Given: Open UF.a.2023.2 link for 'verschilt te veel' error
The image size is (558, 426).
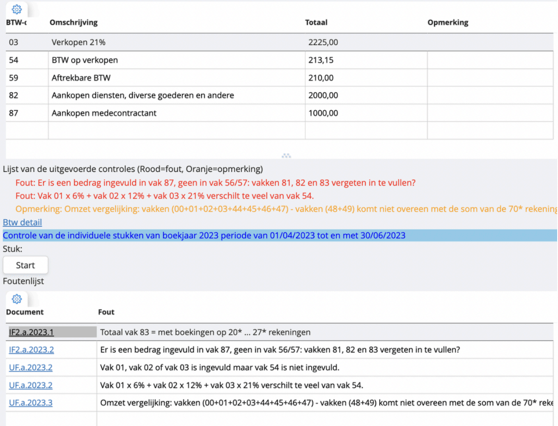Looking at the screenshot, I should point(31,385).
